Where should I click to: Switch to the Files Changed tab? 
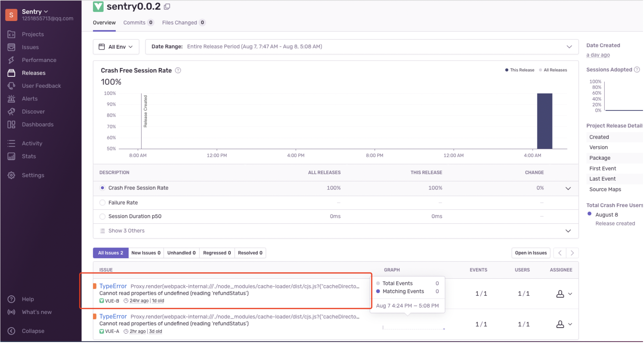(183, 23)
